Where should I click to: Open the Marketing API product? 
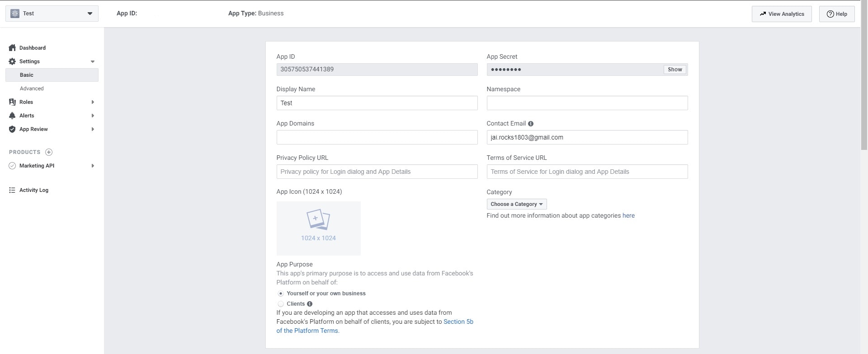click(x=37, y=166)
